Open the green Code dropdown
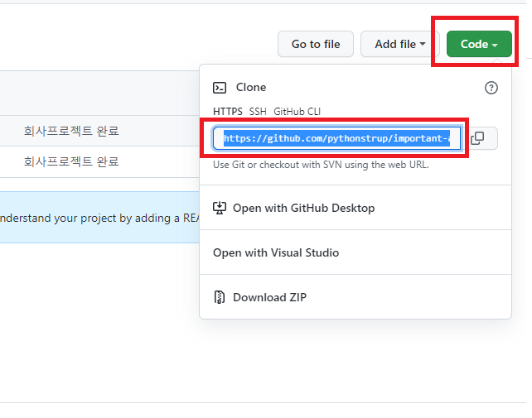 [x=479, y=44]
